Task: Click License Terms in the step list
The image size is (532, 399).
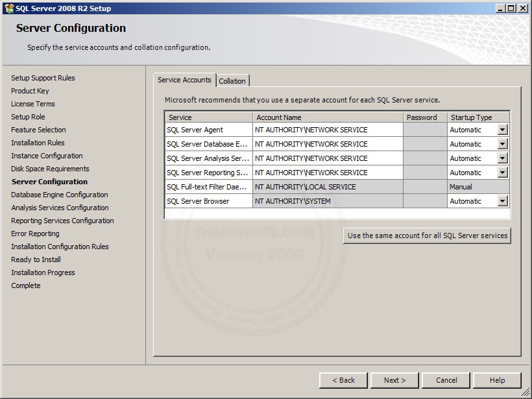Action: pos(32,104)
